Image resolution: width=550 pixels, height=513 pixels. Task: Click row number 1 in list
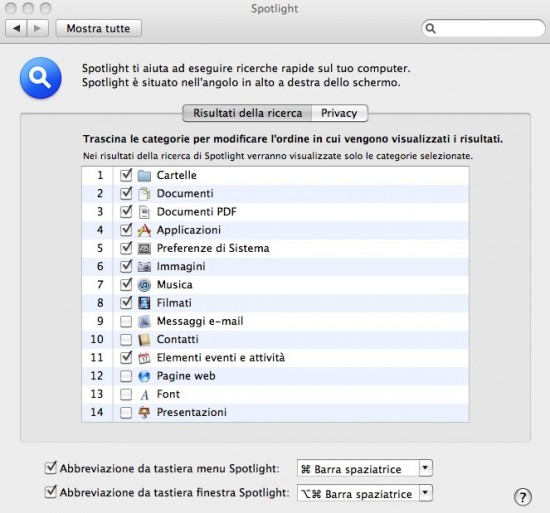pyautogui.click(x=100, y=175)
